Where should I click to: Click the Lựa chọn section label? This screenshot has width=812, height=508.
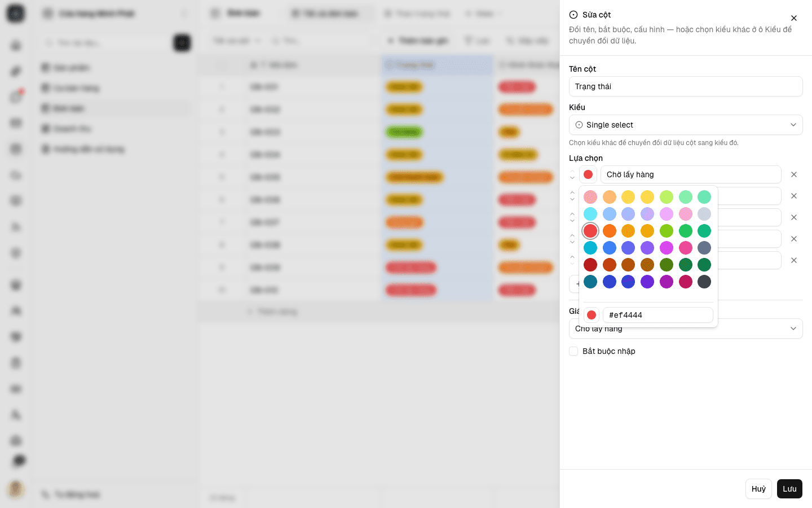coord(586,158)
